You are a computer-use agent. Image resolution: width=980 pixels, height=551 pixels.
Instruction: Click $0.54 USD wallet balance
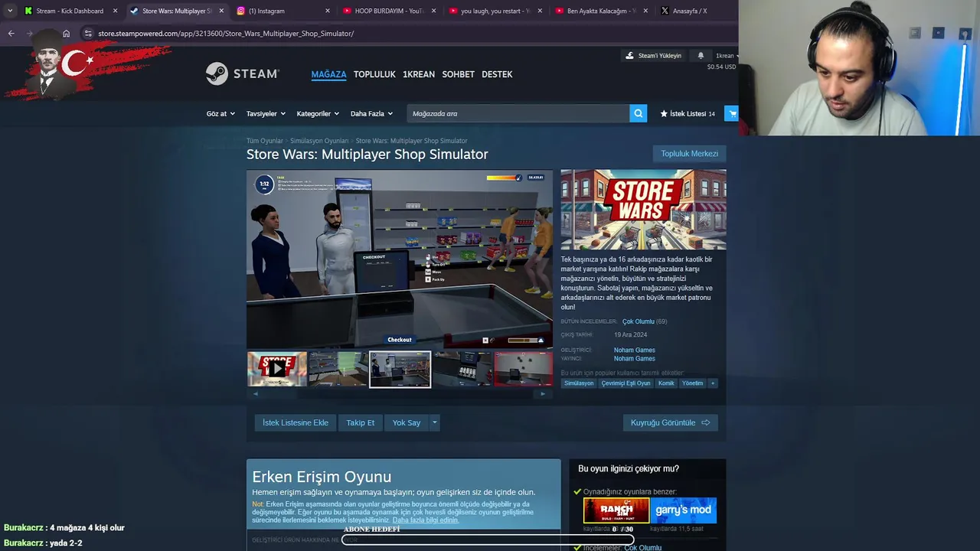(x=721, y=67)
